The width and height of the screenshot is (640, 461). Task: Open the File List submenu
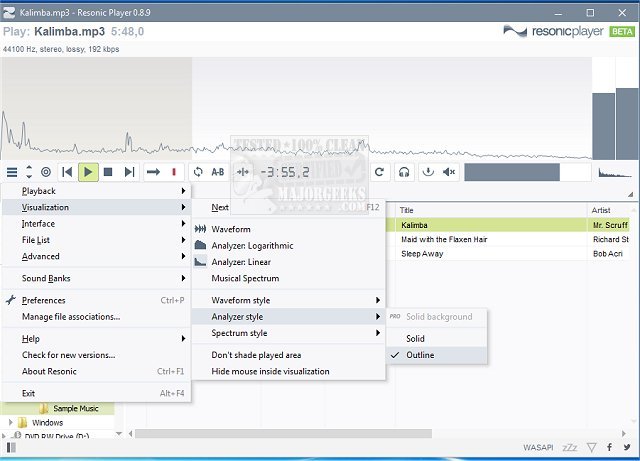tap(96, 240)
